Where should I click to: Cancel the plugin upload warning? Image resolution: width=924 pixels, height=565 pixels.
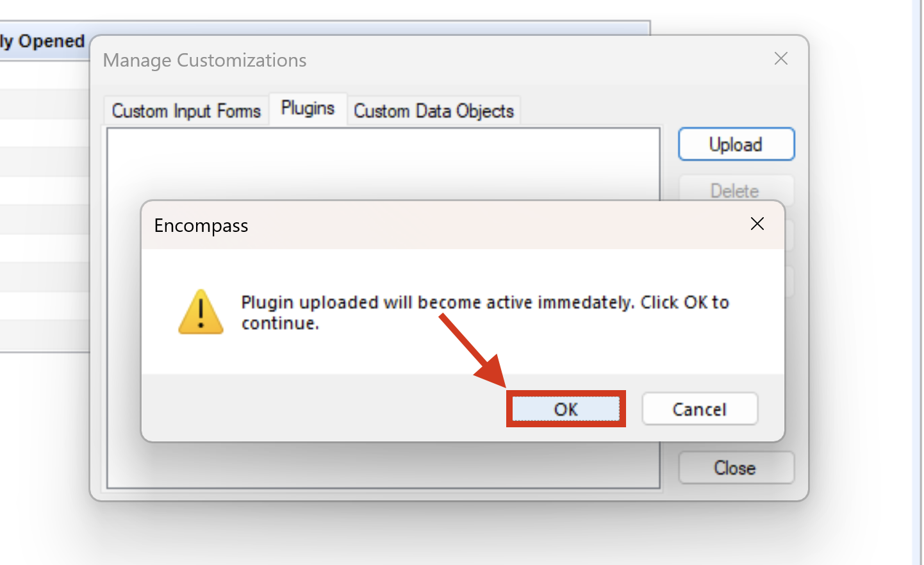pyautogui.click(x=699, y=409)
